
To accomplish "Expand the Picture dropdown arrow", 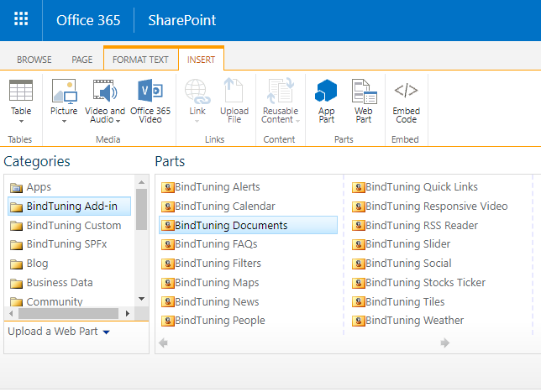I will point(64,122).
